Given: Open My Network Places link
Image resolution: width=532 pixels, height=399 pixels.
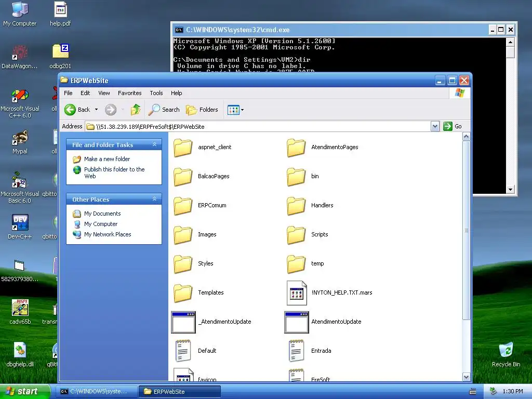Looking at the screenshot, I should click(108, 234).
